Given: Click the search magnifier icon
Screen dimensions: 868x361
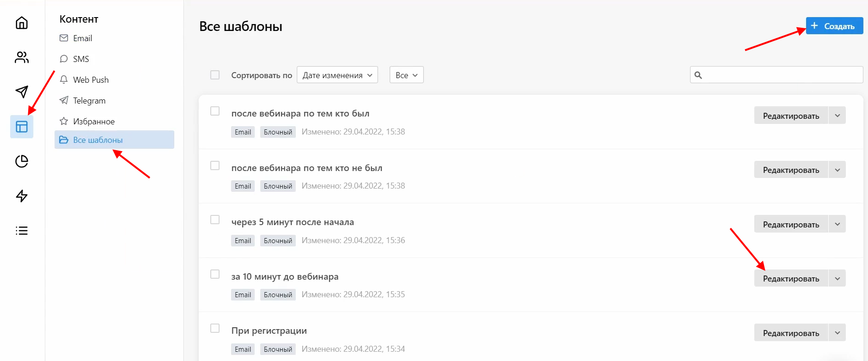Looking at the screenshot, I should pos(698,75).
